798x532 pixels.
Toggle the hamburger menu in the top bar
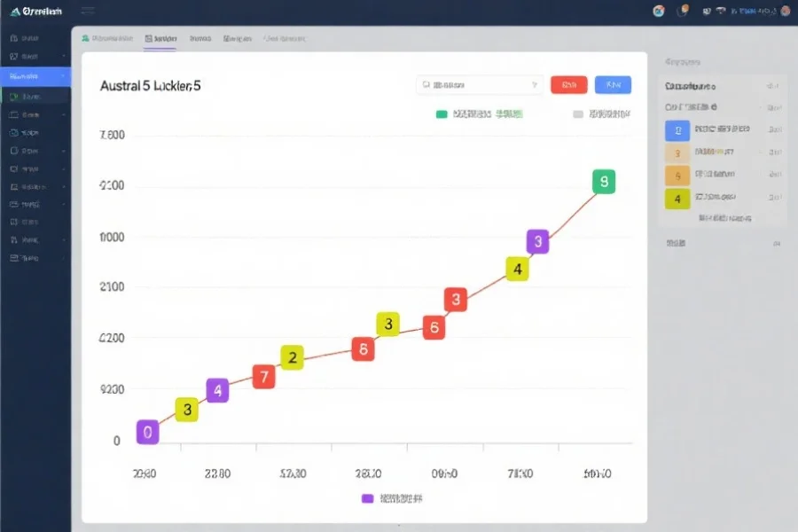[x=88, y=12]
